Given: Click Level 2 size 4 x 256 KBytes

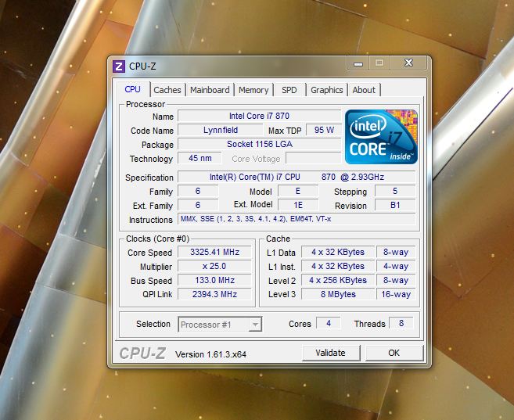Looking at the screenshot, I should coord(338,281).
